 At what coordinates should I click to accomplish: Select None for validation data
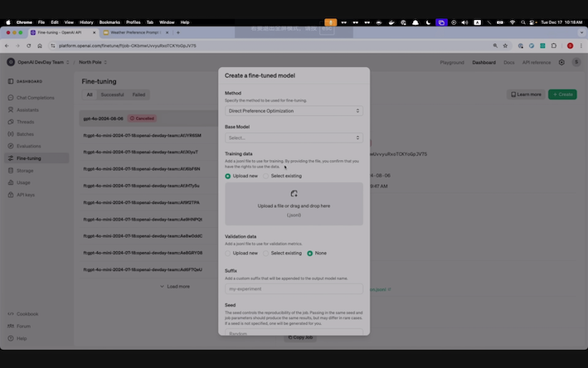pos(310,253)
